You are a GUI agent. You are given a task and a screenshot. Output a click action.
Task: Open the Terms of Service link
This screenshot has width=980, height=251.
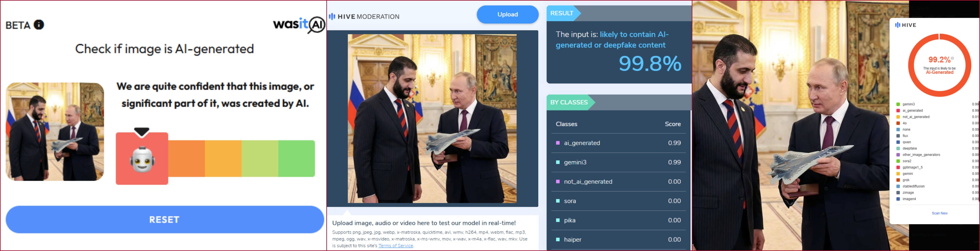396,246
